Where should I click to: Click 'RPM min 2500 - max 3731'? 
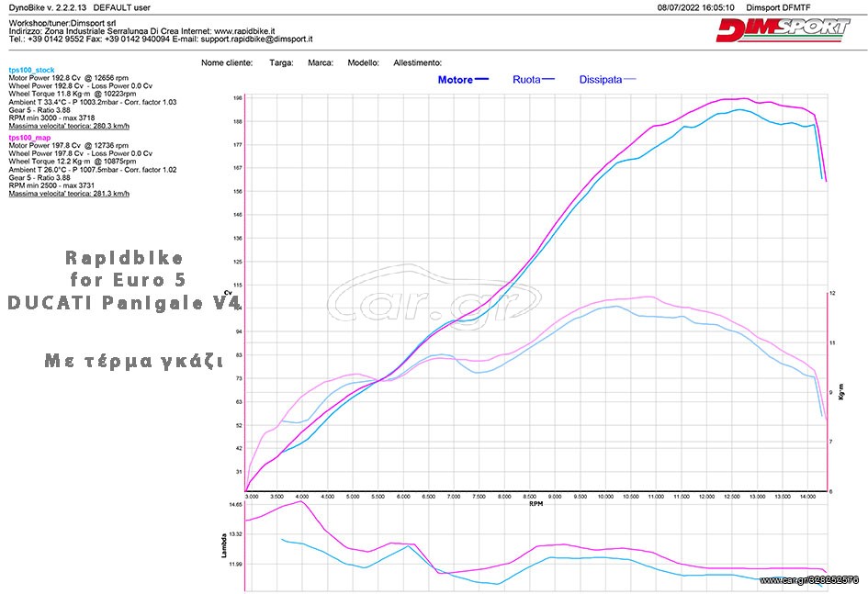coord(51,185)
